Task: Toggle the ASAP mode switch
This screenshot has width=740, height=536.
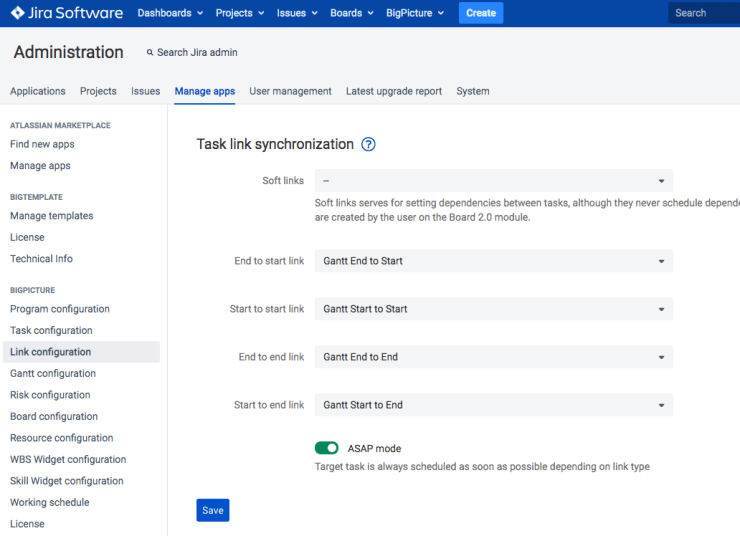Action: click(x=326, y=448)
